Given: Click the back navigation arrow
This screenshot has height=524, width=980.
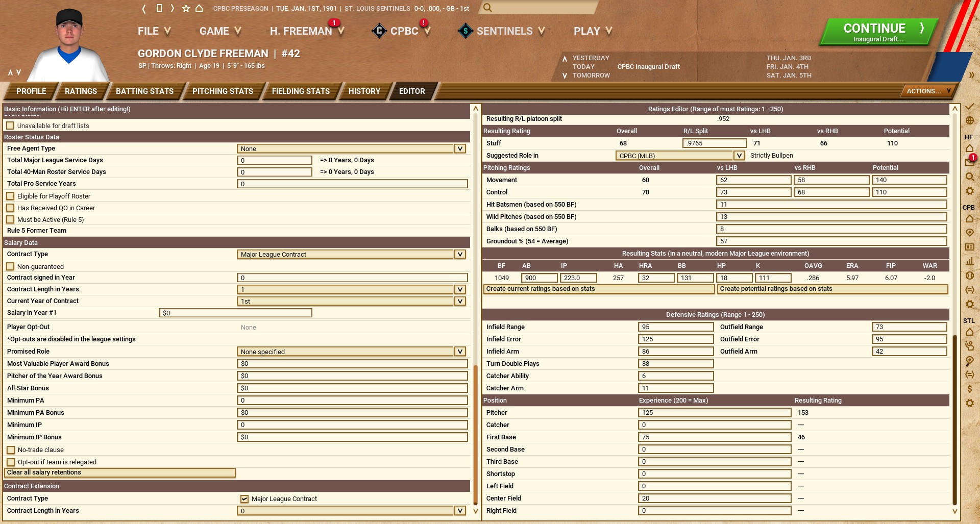Looking at the screenshot, I should coord(144,9).
